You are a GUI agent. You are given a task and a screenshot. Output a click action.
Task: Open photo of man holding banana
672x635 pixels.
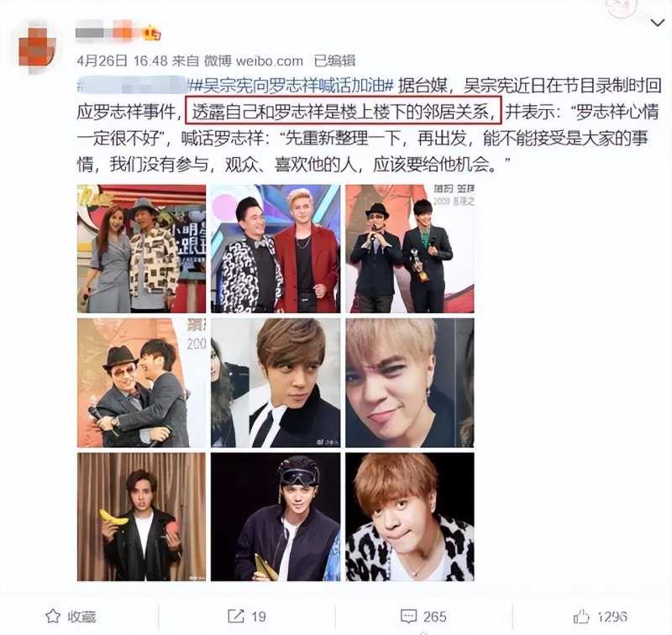coord(141,517)
